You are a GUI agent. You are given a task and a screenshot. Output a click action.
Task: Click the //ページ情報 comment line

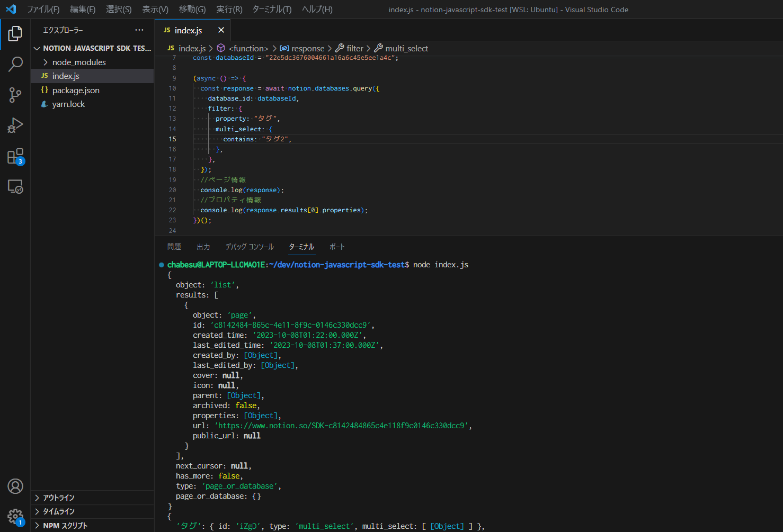[223, 180]
